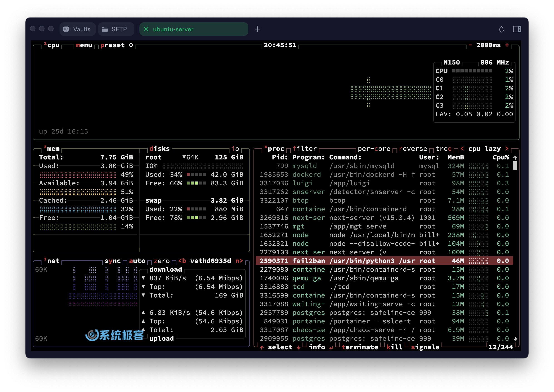
Task: Toggle the cpu box label
Action: coord(52,45)
